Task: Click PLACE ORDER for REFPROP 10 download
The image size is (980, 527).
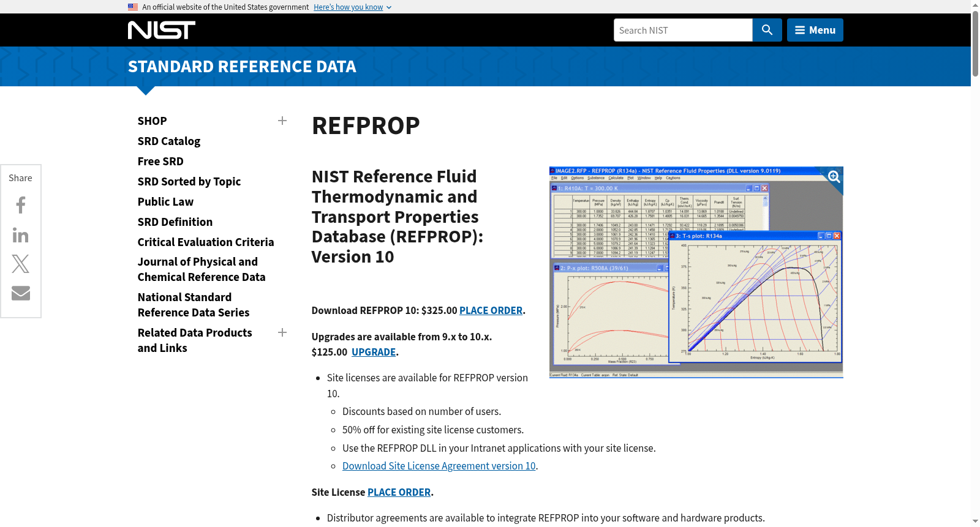Action: [491, 310]
